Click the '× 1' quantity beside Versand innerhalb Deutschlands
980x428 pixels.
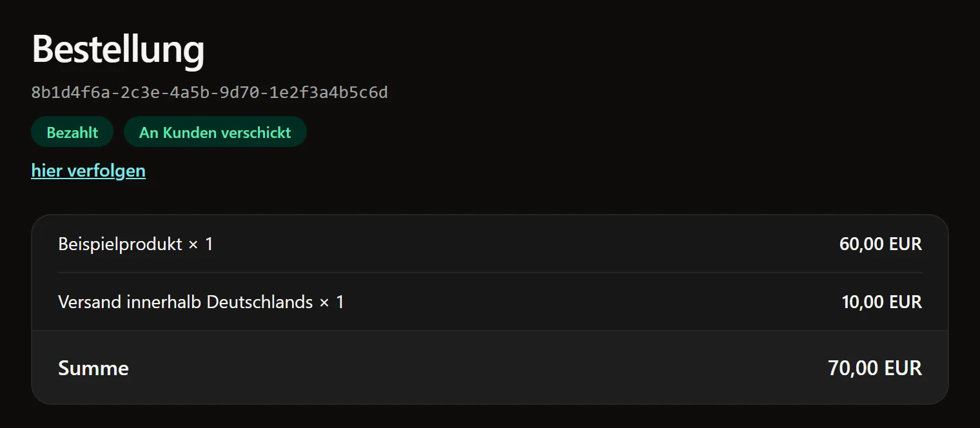[332, 302]
